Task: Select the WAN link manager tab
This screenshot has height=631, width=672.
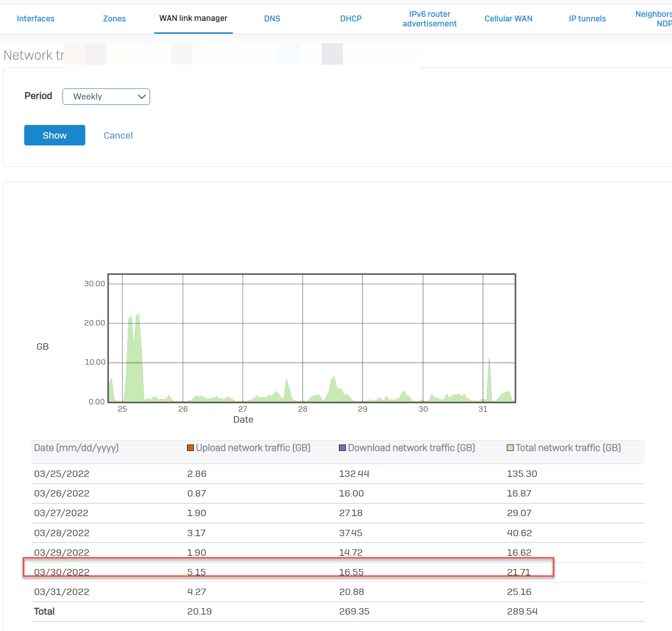Action: pyautogui.click(x=193, y=18)
